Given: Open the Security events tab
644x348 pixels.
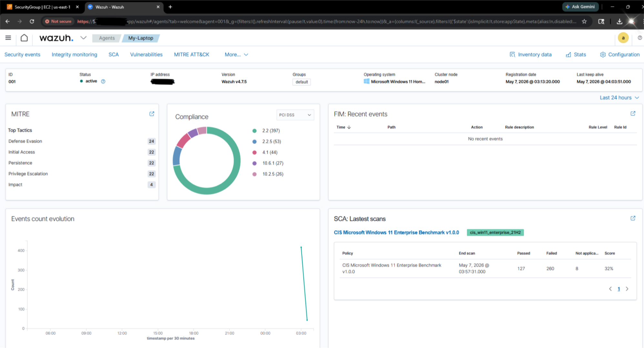Looking at the screenshot, I should (x=22, y=54).
